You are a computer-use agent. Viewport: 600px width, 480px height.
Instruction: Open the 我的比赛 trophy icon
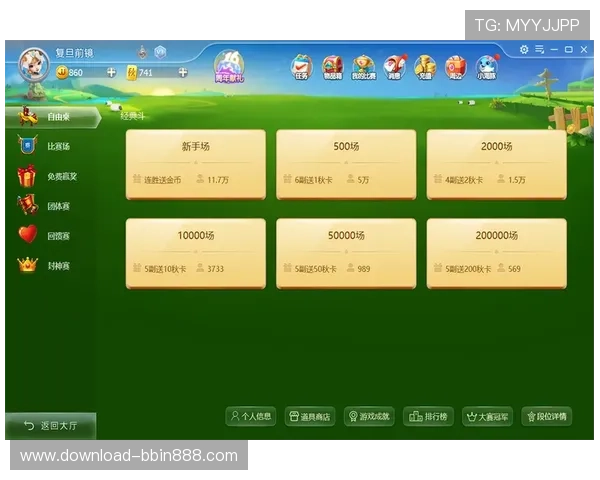click(362, 66)
